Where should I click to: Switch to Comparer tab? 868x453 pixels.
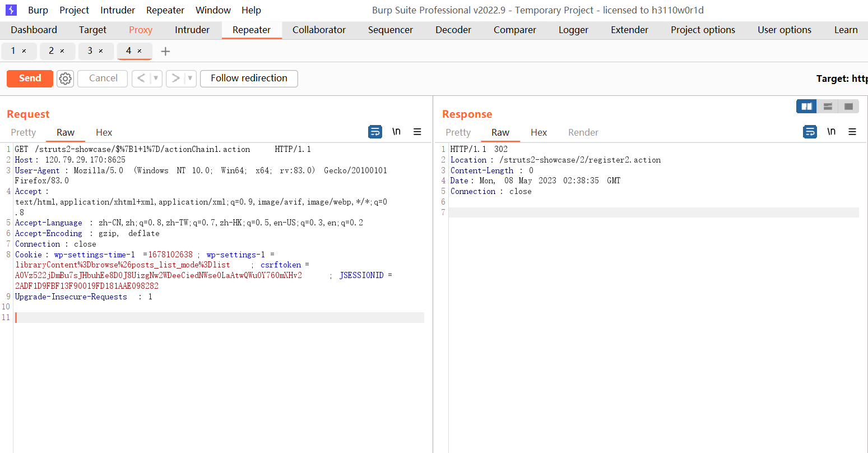pyautogui.click(x=515, y=30)
